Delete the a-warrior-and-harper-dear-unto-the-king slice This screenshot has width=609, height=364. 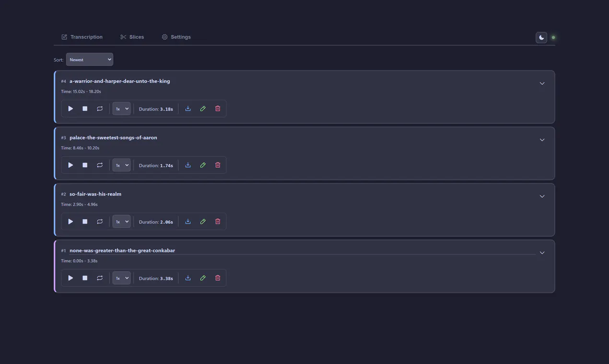218,109
